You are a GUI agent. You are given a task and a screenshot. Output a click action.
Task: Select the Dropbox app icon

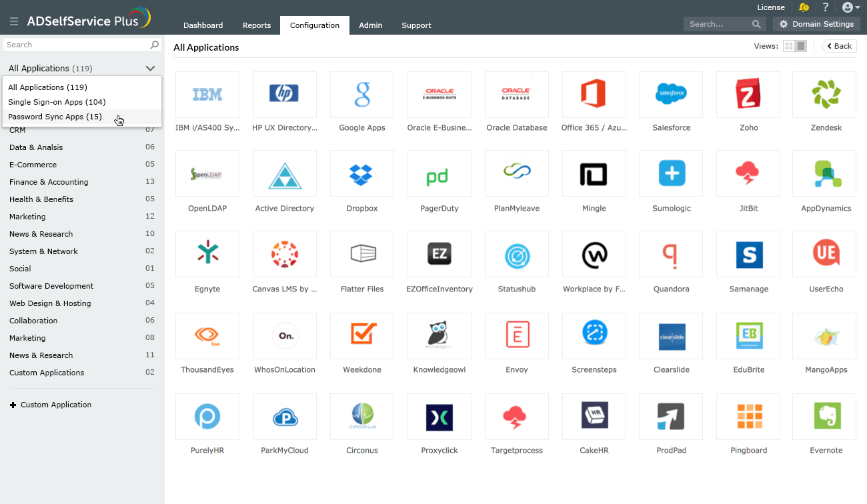(362, 174)
